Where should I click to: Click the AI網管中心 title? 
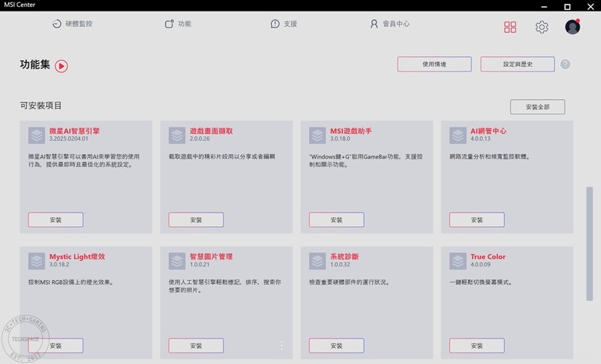(x=489, y=131)
